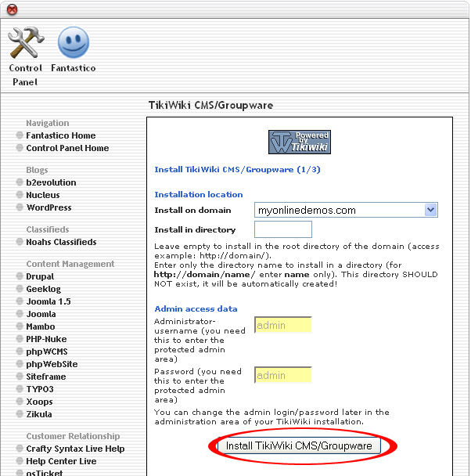The width and height of the screenshot is (471, 476).
Task: Choose Joomla 1.5
Action: (x=49, y=301)
